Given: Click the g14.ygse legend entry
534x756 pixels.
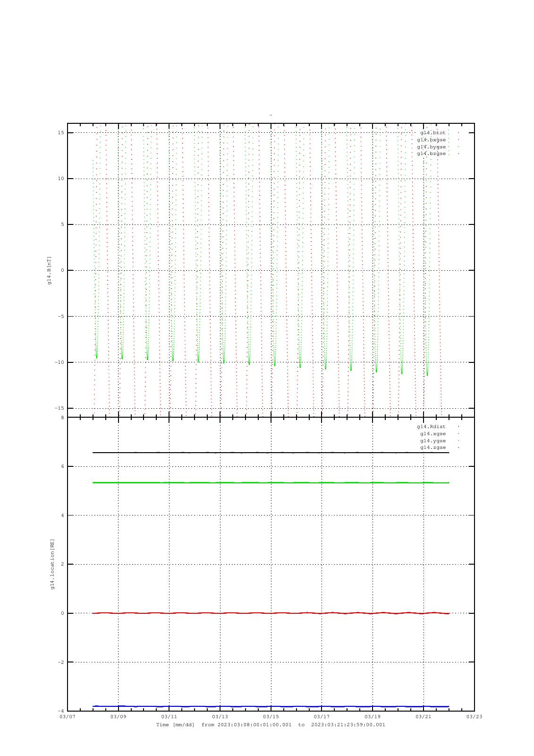Looking at the screenshot, I should (432, 441).
